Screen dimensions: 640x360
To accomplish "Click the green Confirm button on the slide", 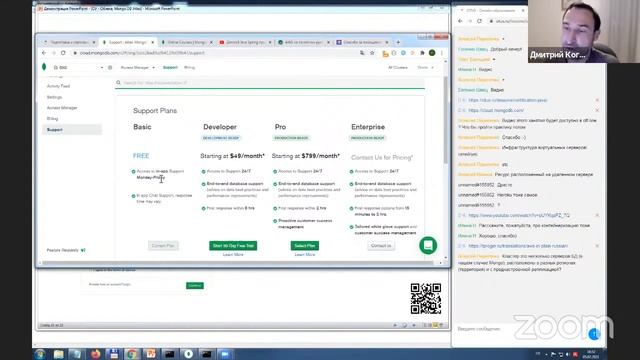I will pos(195,285).
